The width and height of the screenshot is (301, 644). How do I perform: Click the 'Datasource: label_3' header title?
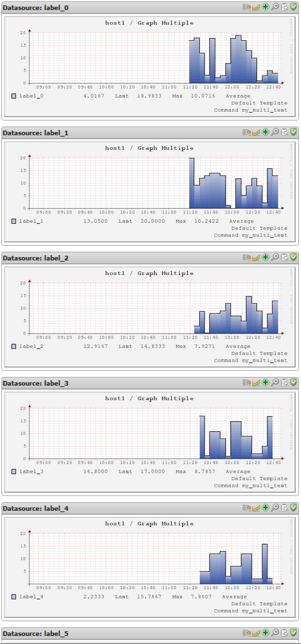[35, 383]
